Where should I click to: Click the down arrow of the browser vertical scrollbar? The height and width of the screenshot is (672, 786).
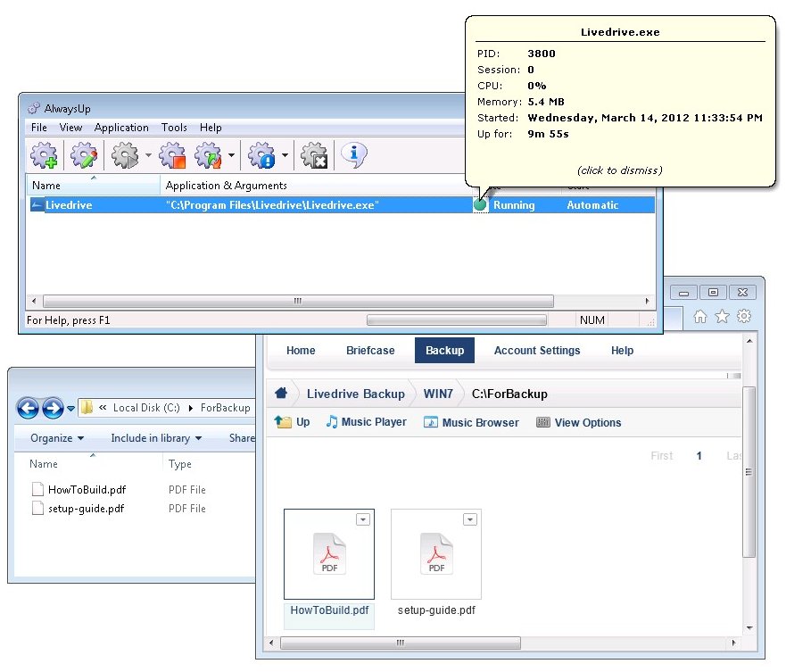coord(749,628)
